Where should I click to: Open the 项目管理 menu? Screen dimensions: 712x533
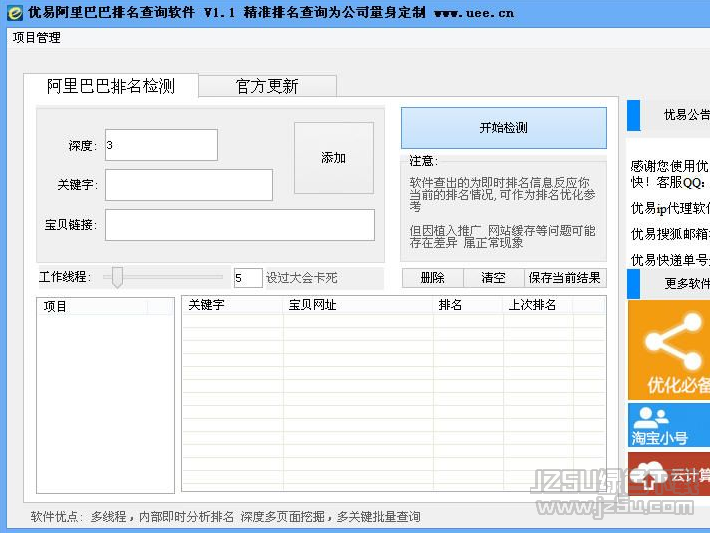click(37, 38)
